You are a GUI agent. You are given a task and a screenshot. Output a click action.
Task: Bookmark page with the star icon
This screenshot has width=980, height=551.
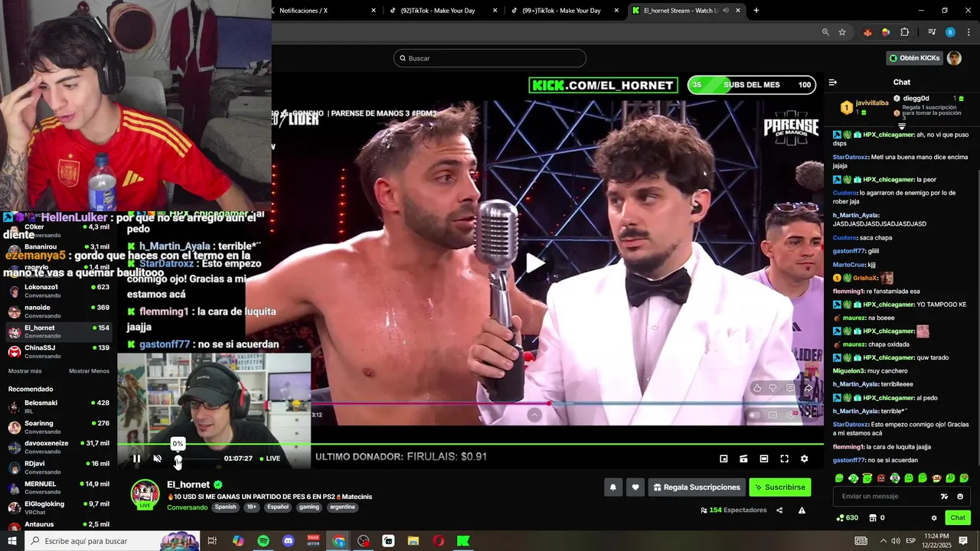pyautogui.click(x=842, y=32)
